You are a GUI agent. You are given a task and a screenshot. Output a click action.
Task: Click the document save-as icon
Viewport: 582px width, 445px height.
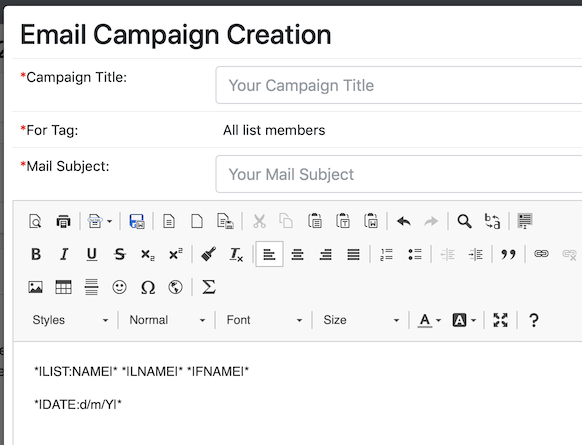coord(225,222)
